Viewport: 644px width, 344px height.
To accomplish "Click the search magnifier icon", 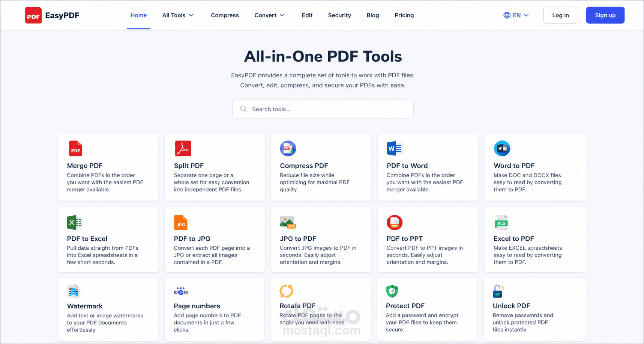I will coord(243,109).
